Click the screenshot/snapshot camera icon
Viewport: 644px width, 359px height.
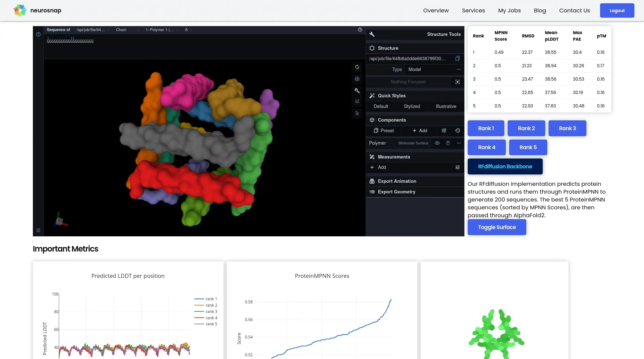(357, 79)
